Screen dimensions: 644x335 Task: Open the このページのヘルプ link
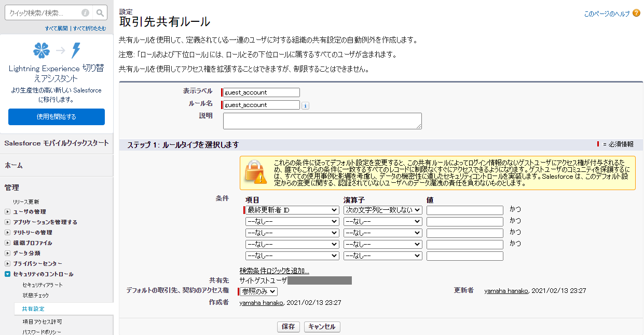point(607,14)
